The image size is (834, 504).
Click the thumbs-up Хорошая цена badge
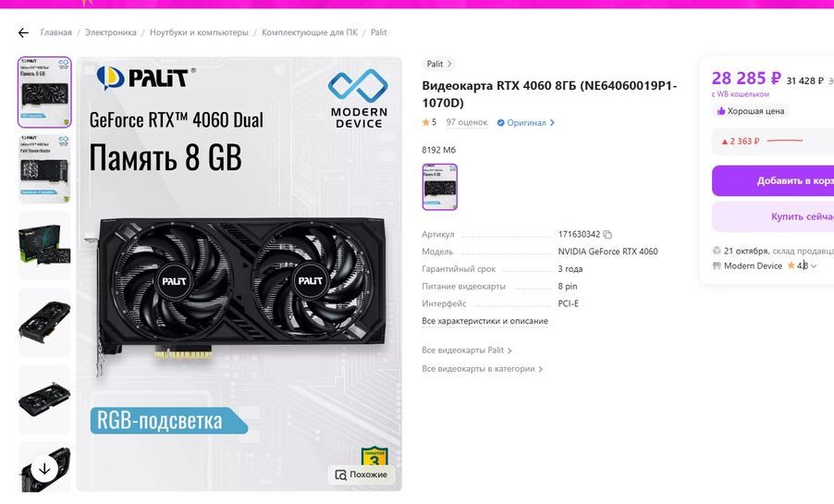coord(751,111)
